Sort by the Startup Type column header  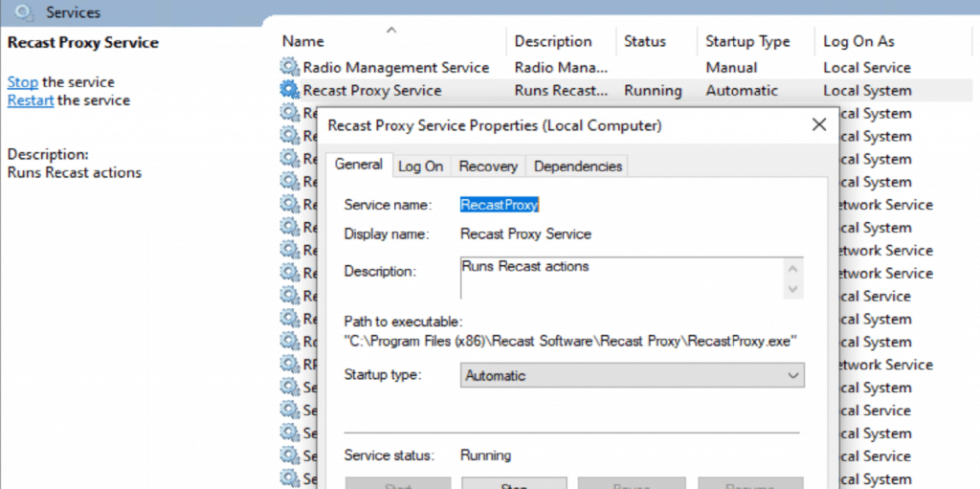point(747,42)
